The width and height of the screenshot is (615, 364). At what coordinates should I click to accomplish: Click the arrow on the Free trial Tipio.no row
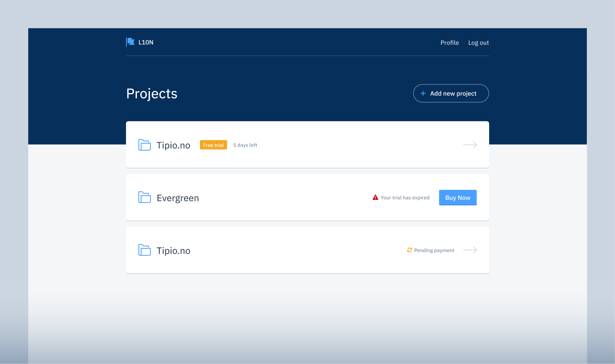coord(470,145)
